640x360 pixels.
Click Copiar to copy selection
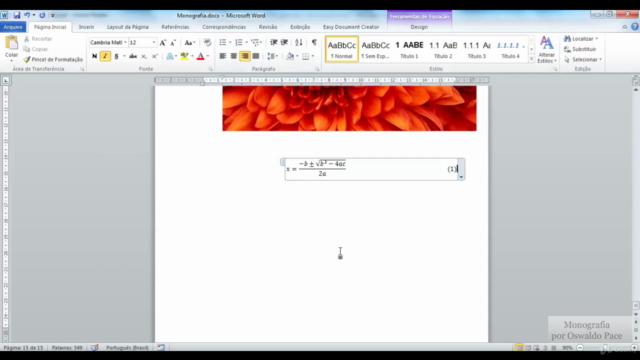(x=36, y=49)
